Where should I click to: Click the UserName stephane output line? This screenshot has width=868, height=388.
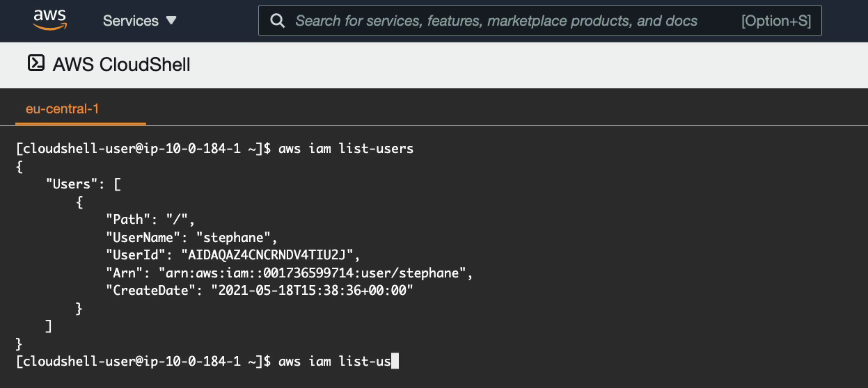point(191,237)
